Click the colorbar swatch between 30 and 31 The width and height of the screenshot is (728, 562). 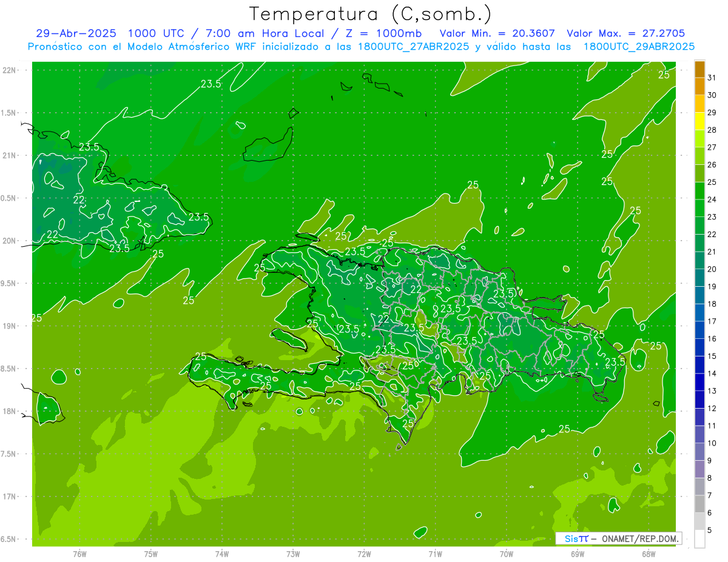[699, 87]
